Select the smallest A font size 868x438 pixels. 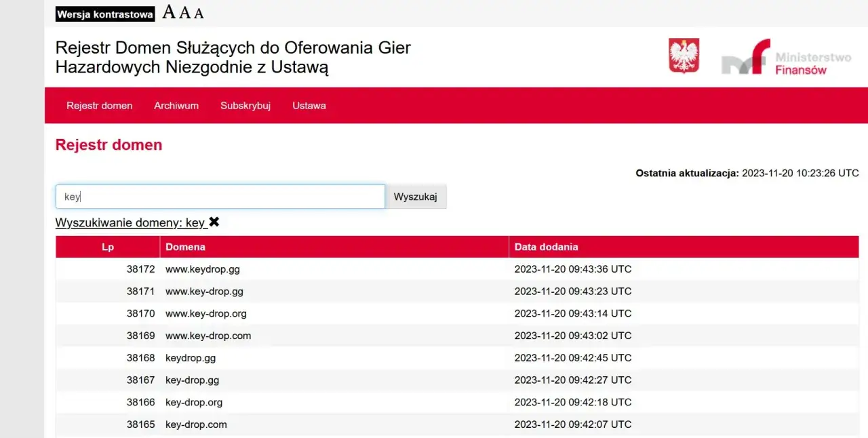[199, 14]
